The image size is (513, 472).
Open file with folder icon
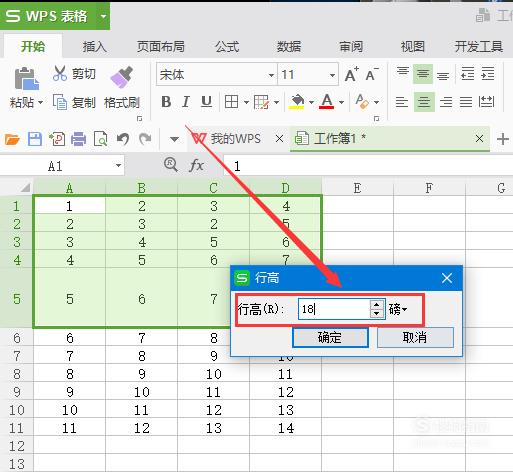(x=12, y=139)
